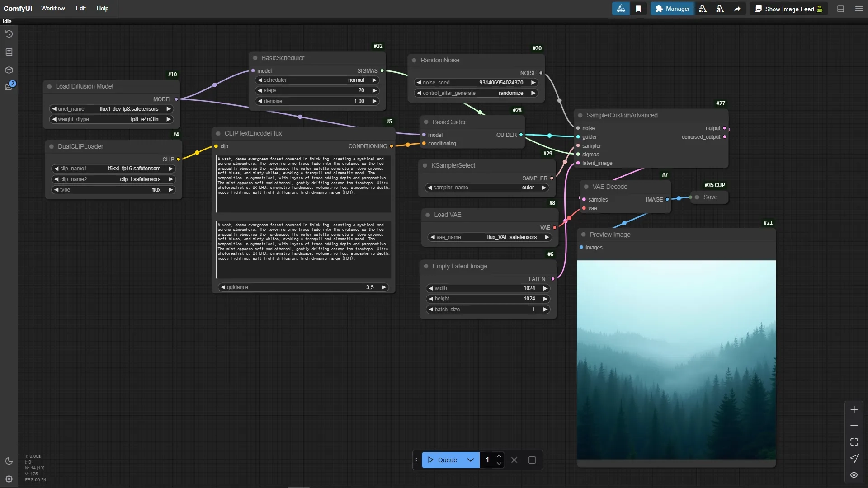Image resolution: width=868 pixels, height=488 pixels.
Task: Open the Queue options dropdown arrow
Action: [470, 460]
